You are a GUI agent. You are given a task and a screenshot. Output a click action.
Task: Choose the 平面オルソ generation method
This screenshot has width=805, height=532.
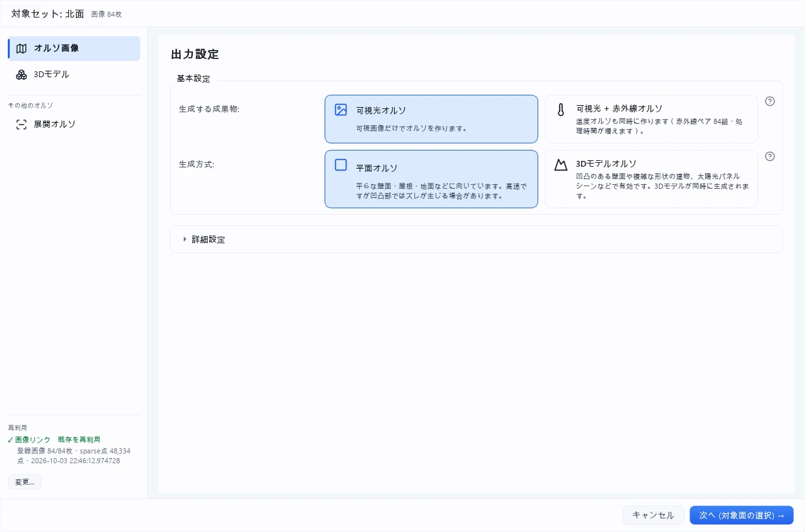click(431, 179)
